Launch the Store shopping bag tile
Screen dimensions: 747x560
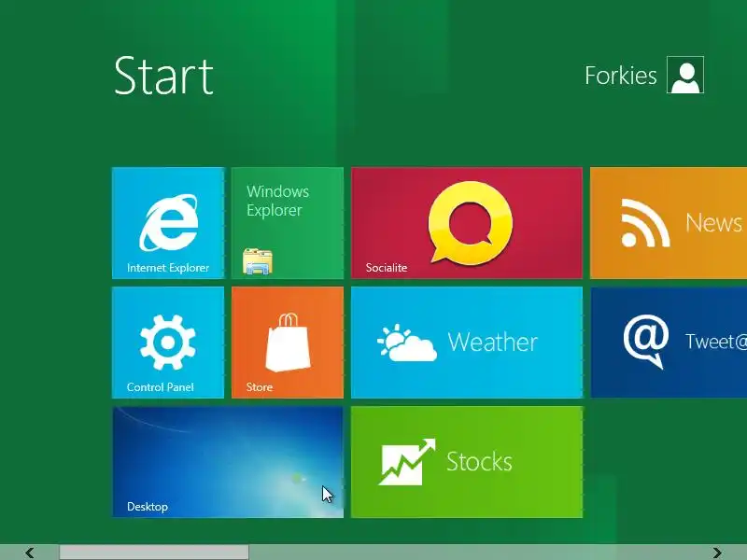tap(288, 343)
